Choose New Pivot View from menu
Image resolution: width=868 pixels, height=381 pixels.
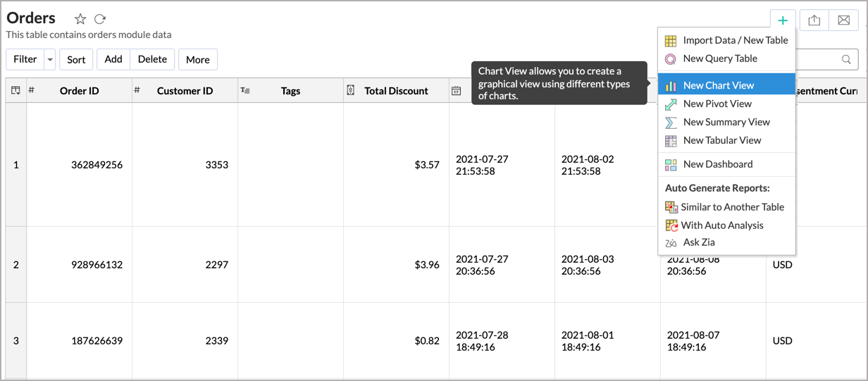(717, 104)
